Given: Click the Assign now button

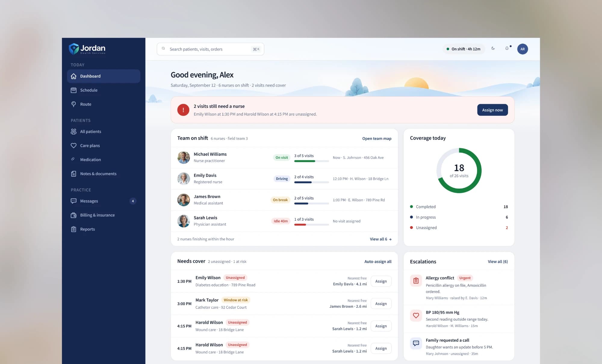Looking at the screenshot, I should pyautogui.click(x=492, y=110).
